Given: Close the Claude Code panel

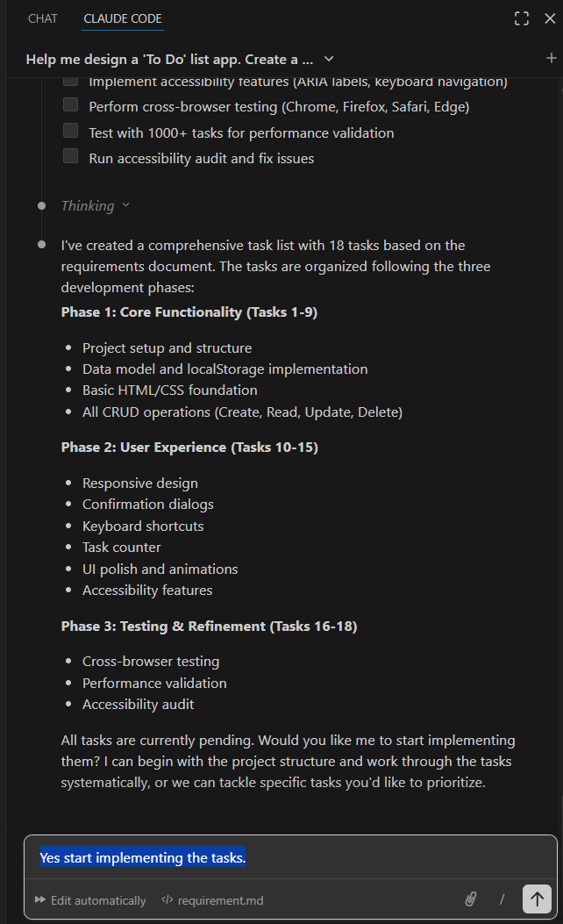Looking at the screenshot, I should 550,18.
